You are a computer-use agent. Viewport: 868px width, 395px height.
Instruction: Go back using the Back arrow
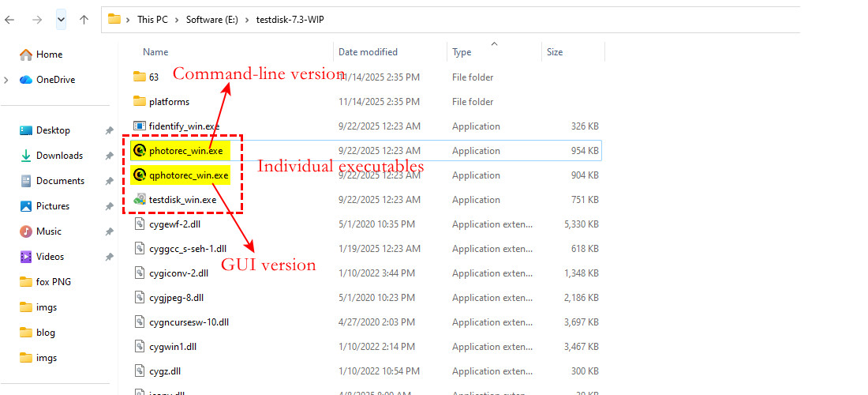[x=9, y=20]
